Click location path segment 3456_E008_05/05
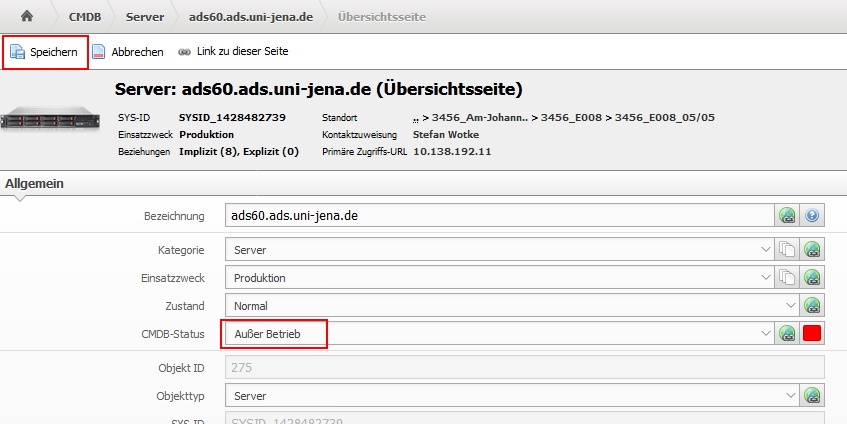 tap(665, 118)
